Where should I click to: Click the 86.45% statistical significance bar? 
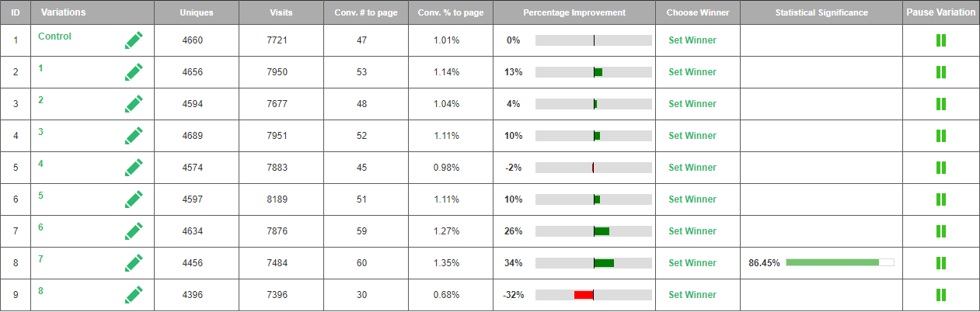pos(839,262)
